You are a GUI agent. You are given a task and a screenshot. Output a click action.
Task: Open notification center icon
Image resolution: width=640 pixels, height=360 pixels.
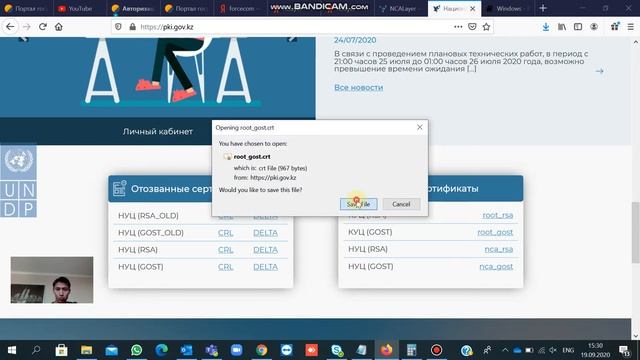[x=624, y=350]
